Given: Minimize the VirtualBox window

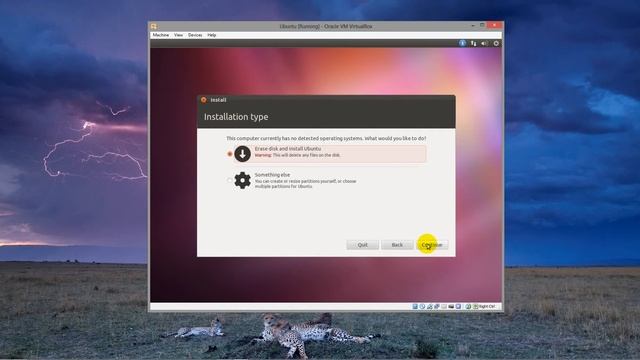Looking at the screenshot, I should click(x=473, y=25).
